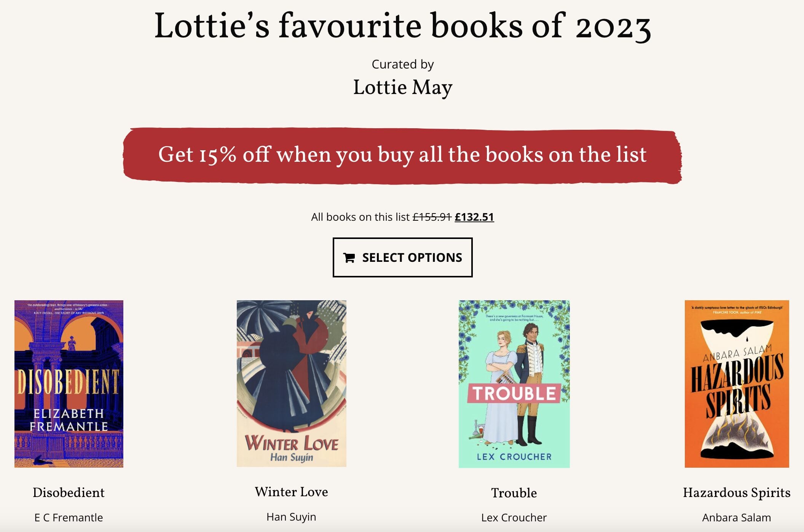The width and height of the screenshot is (804, 532).
Task: Open the Hazardous Spirits book cover
Action: click(x=737, y=384)
